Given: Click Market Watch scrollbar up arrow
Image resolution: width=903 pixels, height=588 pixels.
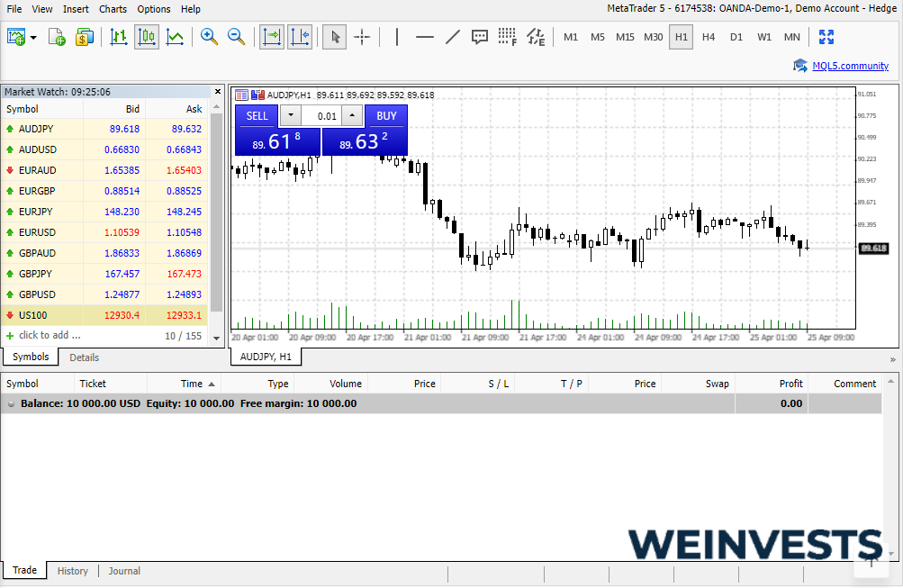Looking at the screenshot, I should tap(217, 107).
